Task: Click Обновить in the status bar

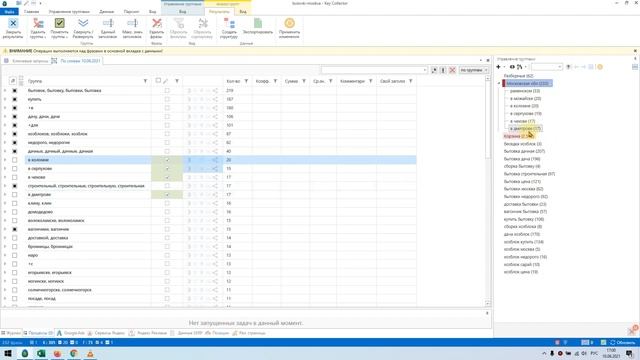Action: (x=623, y=342)
